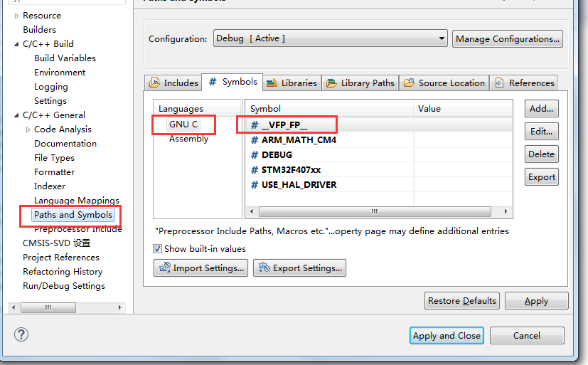Image resolution: width=588 pixels, height=365 pixels.
Task: Click the Import Settings button icon
Action: [x=165, y=268]
